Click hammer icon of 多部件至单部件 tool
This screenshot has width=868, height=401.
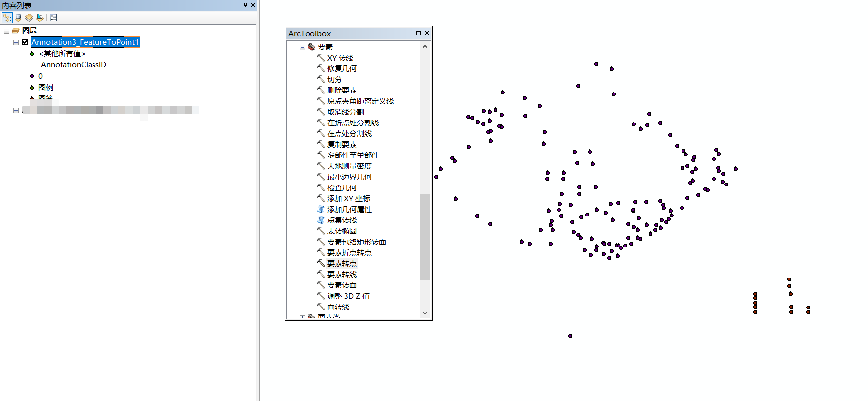[x=321, y=155]
